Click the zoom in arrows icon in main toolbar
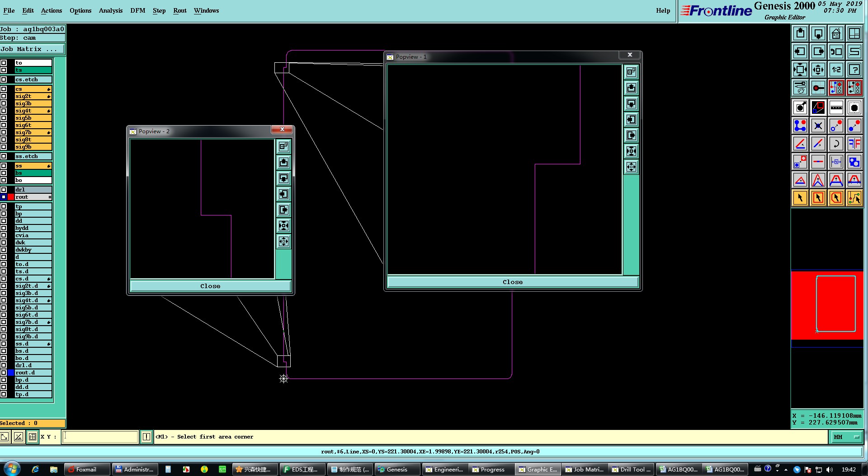The width and height of the screenshot is (868, 476). [x=800, y=70]
